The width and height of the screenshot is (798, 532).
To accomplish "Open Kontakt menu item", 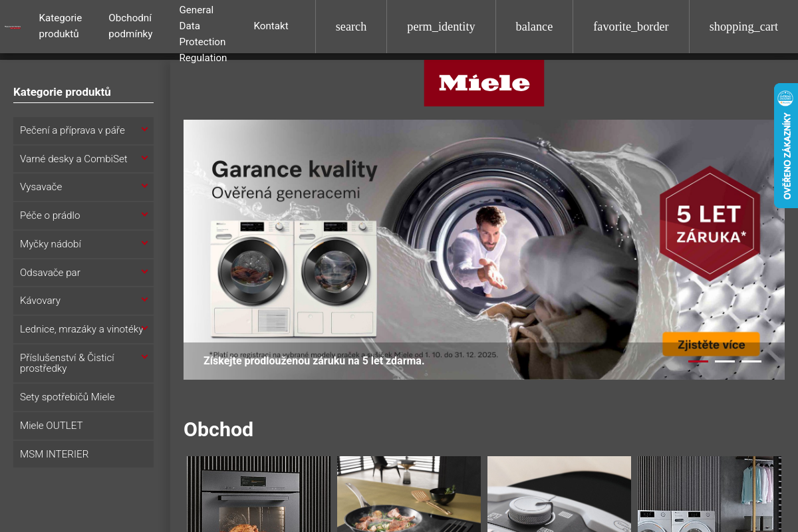I will (271, 26).
